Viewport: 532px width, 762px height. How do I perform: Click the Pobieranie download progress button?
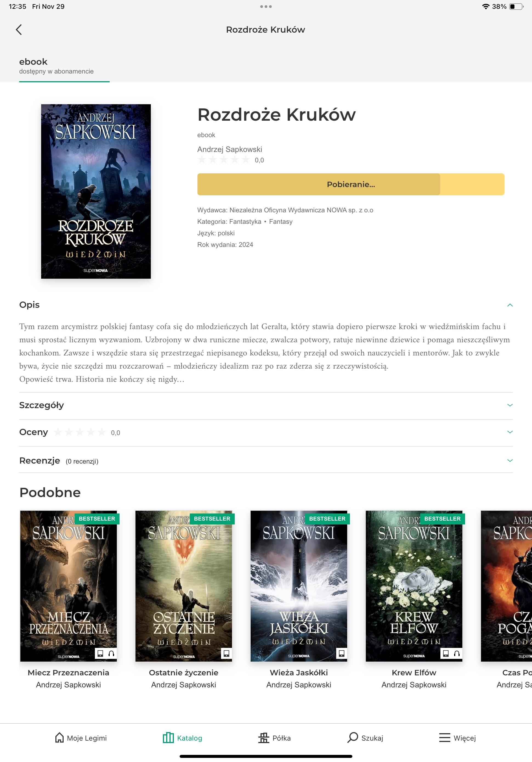coord(350,184)
